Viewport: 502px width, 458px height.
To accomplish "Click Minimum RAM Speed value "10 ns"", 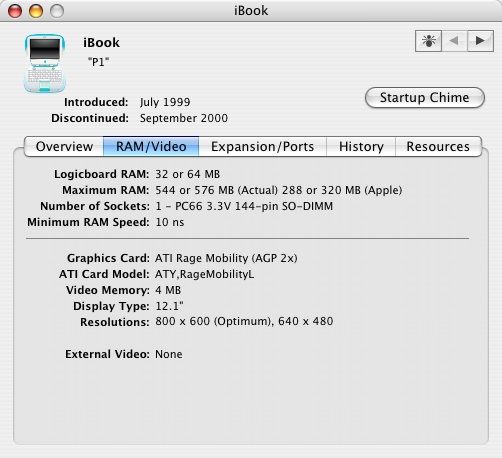I will coord(170,222).
